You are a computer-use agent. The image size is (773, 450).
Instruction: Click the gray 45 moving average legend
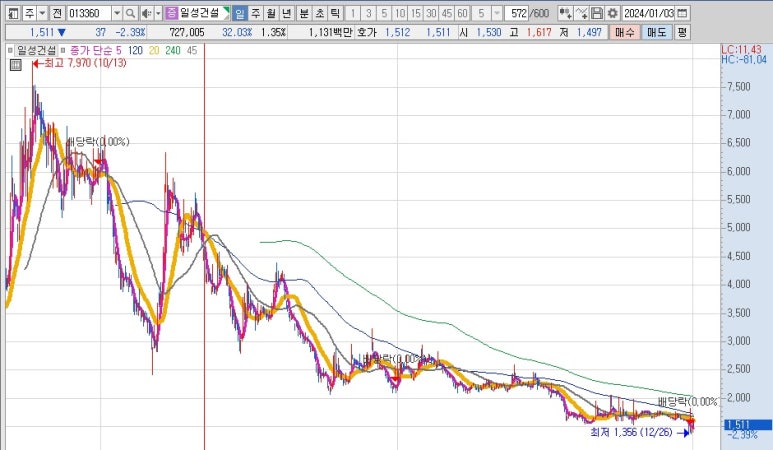click(192, 50)
